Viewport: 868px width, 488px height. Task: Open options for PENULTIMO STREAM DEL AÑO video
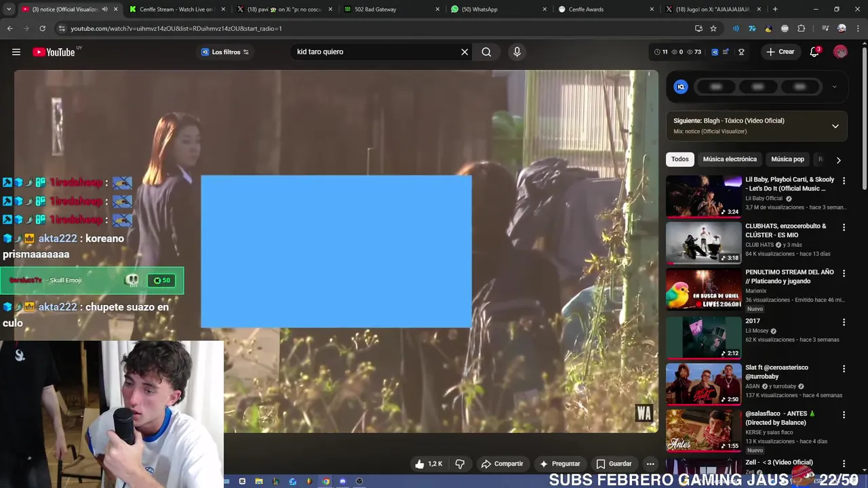coord(844,273)
